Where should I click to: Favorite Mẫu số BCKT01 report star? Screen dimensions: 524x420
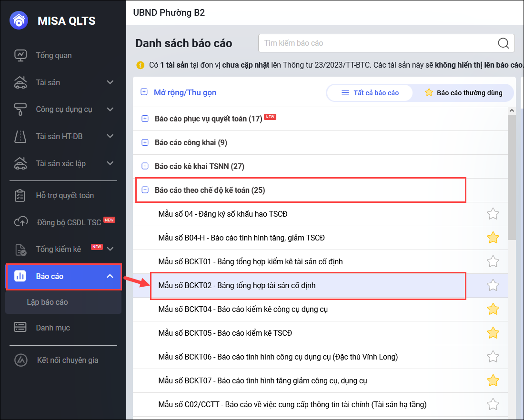point(493,261)
